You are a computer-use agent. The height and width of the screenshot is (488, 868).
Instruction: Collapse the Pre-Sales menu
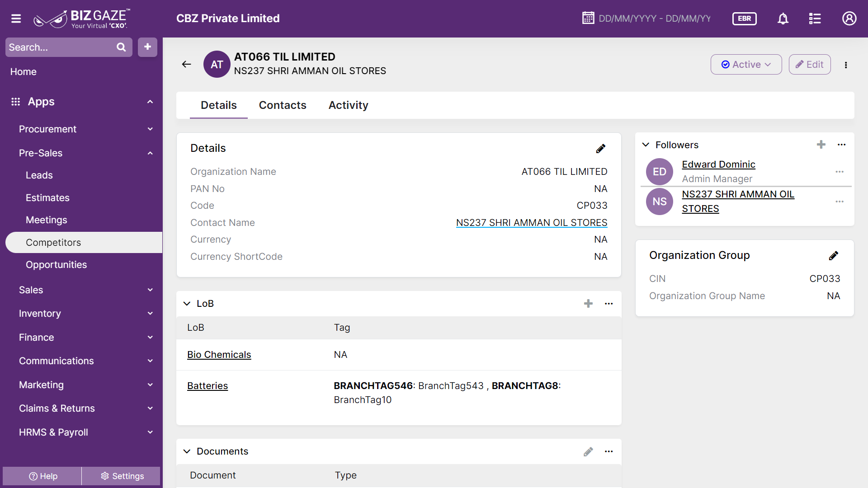click(x=150, y=153)
